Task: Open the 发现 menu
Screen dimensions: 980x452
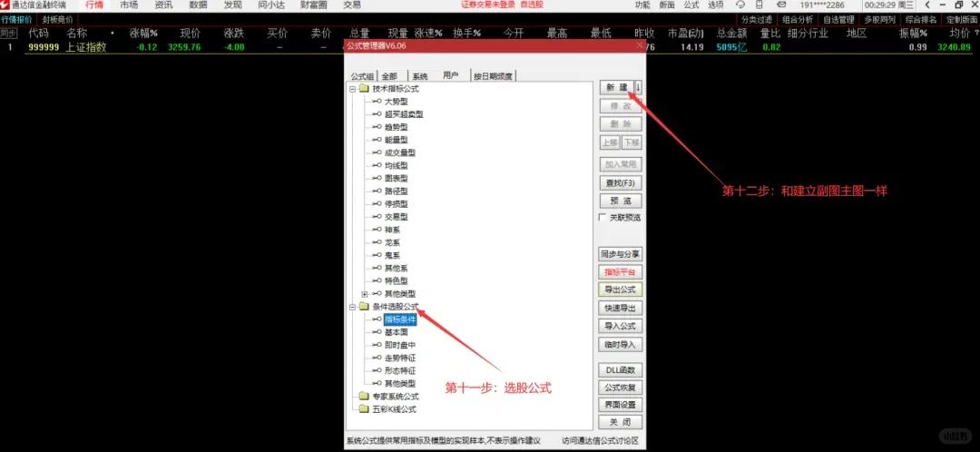Action: click(x=232, y=5)
